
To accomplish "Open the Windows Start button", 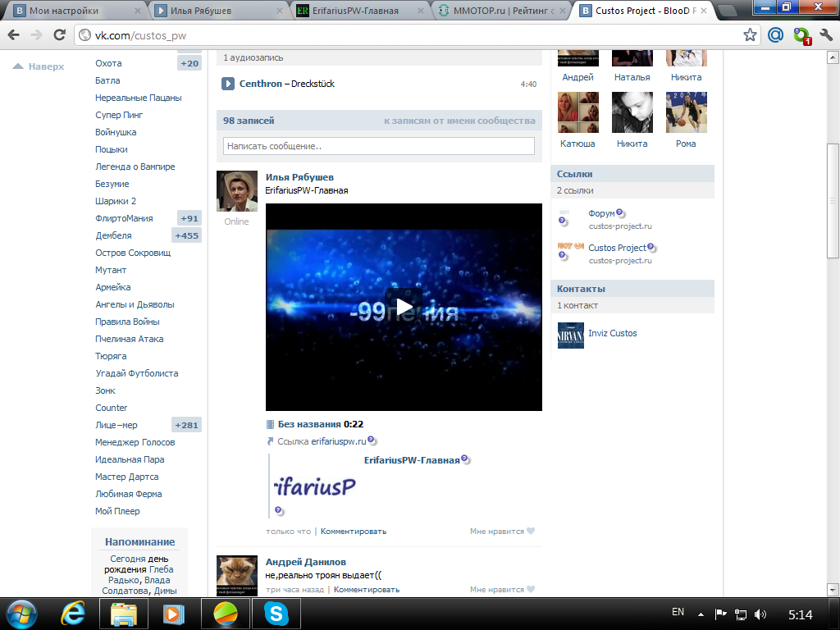I will coord(21,614).
